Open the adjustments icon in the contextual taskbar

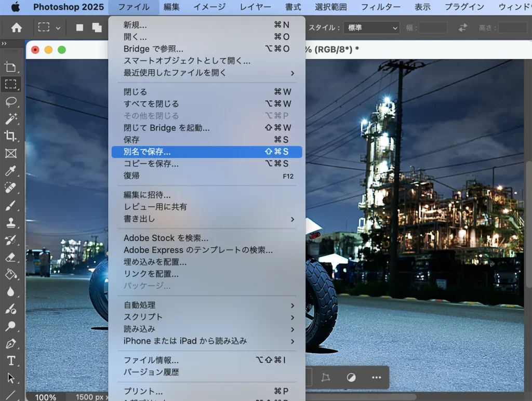click(x=351, y=378)
